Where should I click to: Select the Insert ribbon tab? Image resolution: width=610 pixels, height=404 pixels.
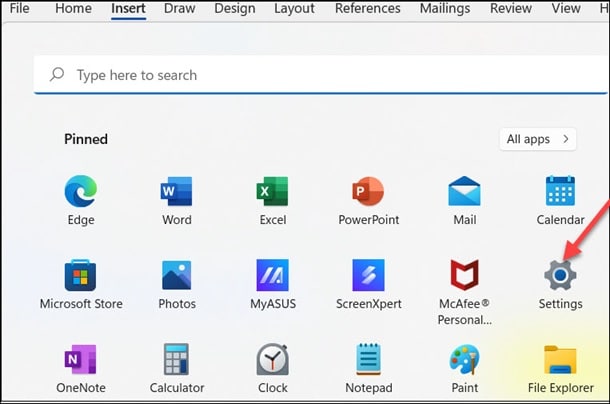tap(128, 8)
